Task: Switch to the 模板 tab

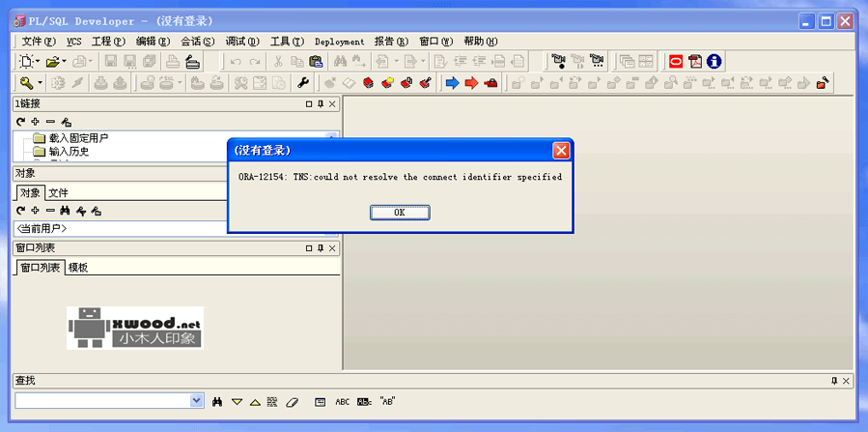Action: point(78,268)
